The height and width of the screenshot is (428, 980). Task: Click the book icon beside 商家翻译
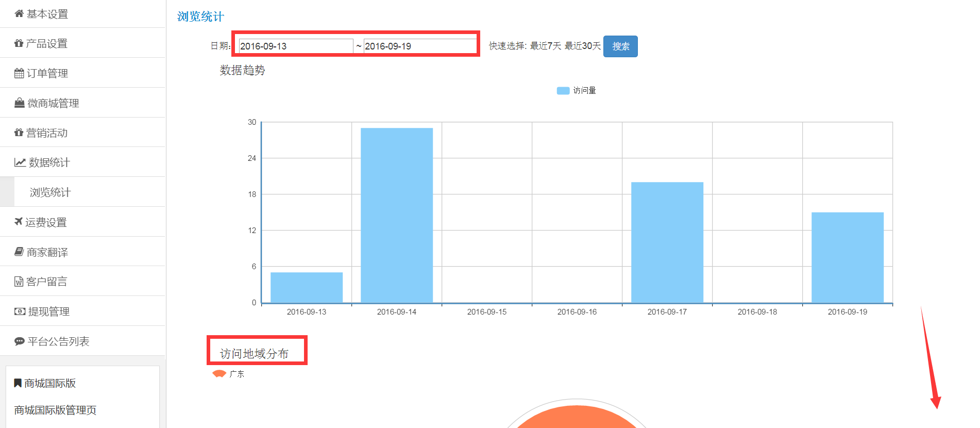tap(19, 252)
